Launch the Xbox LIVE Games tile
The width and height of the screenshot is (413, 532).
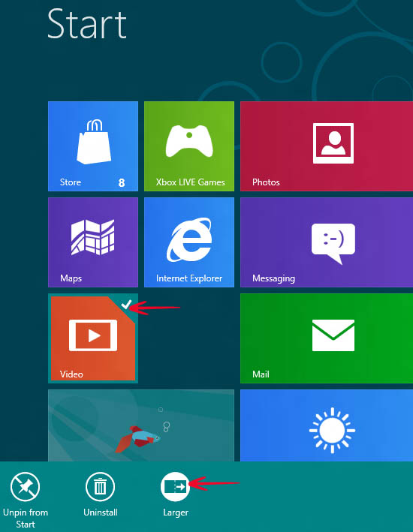click(189, 146)
